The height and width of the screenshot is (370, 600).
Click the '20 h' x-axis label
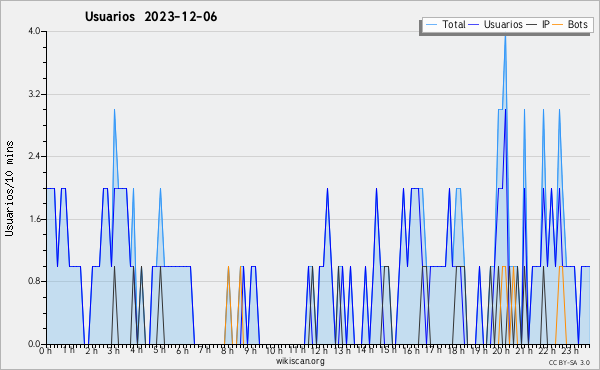tap(501, 351)
